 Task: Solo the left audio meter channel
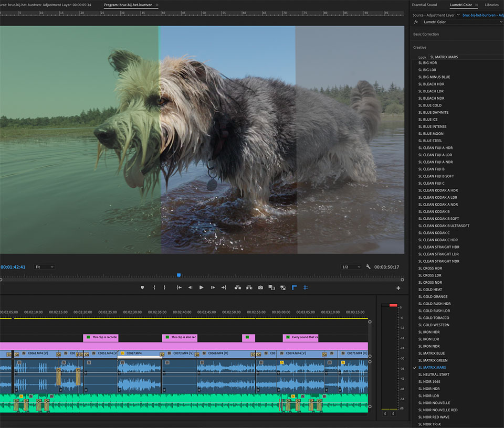tap(385, 413)
